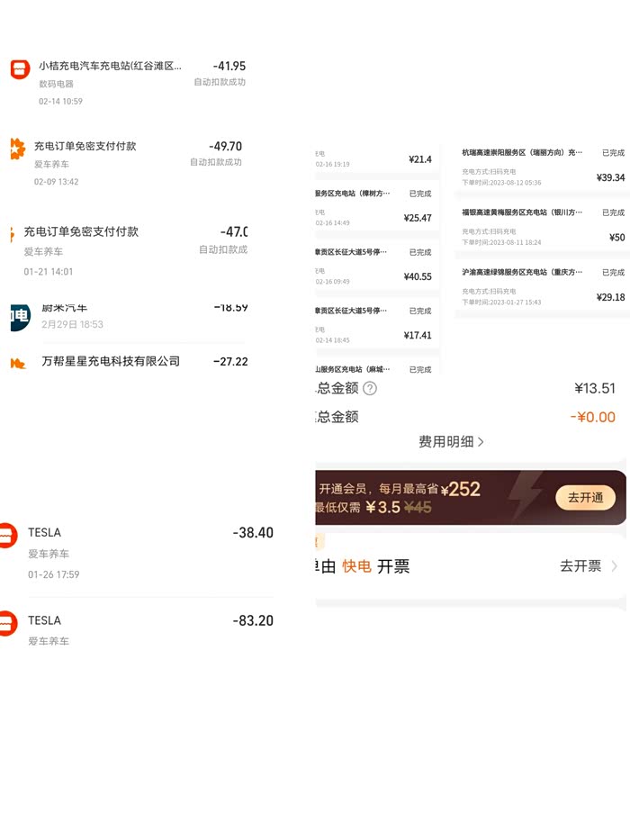
Task: Click the orange icon beside 万帮星星充电科技有限公司
Action: (18, 364)
